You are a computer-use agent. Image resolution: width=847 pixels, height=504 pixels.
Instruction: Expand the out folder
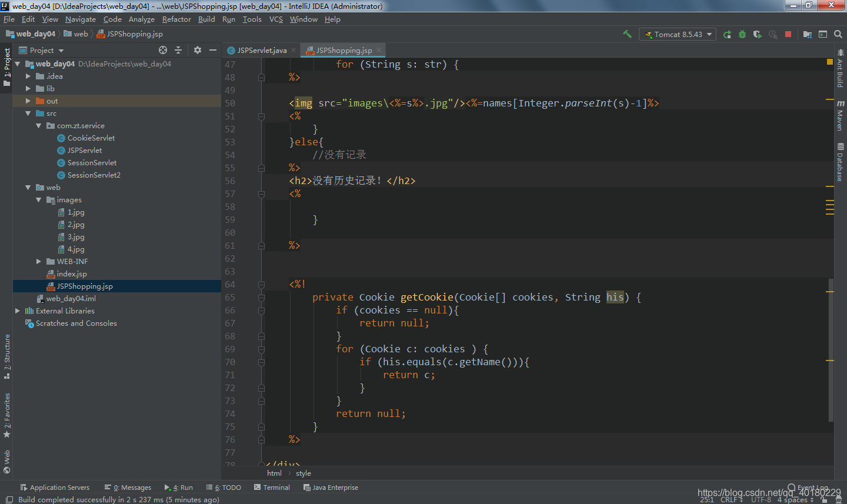pos(28,101)
